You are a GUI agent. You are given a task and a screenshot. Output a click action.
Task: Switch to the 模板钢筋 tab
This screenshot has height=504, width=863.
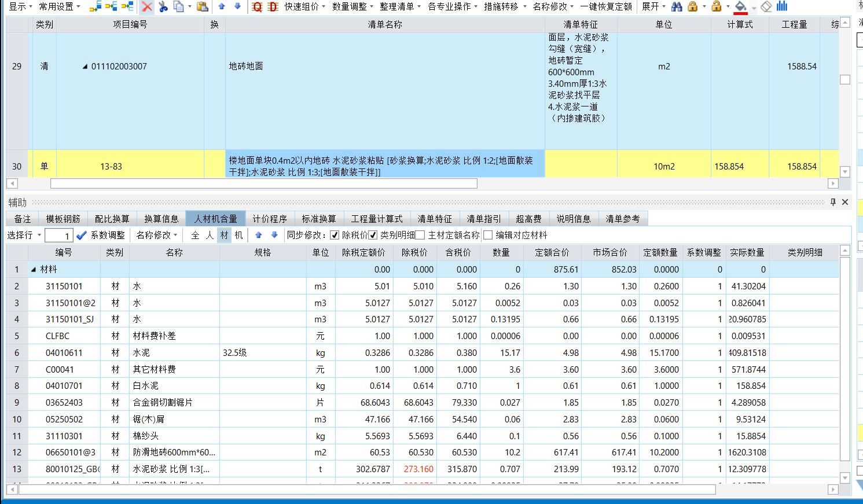[x=63, y=219]
